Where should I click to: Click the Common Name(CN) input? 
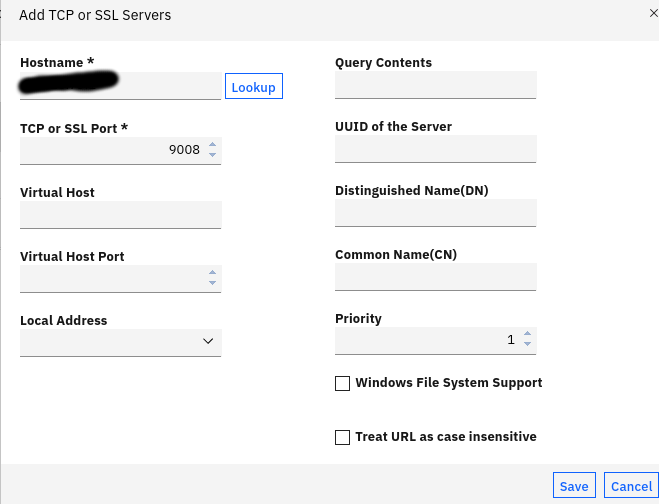click(x=435, y=277)
